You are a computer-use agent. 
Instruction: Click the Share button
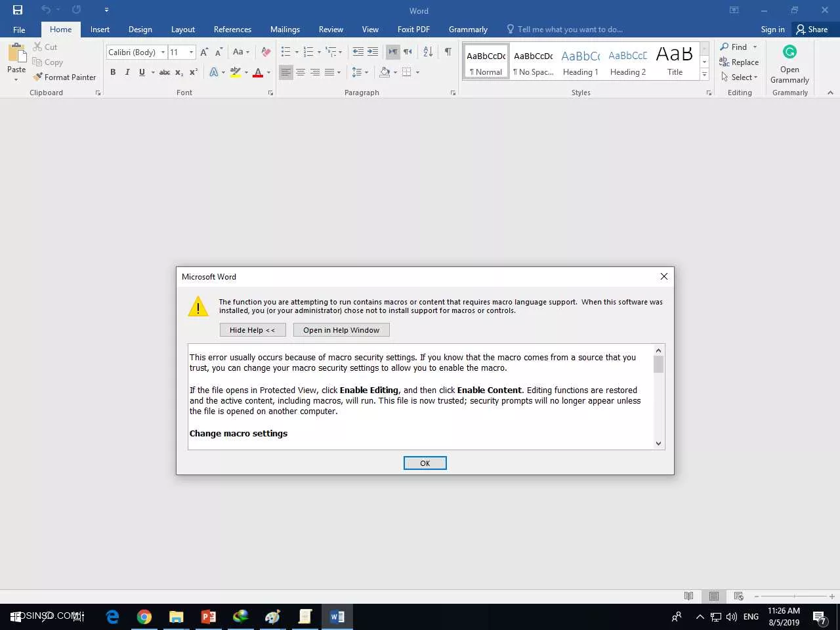[812, 30]
